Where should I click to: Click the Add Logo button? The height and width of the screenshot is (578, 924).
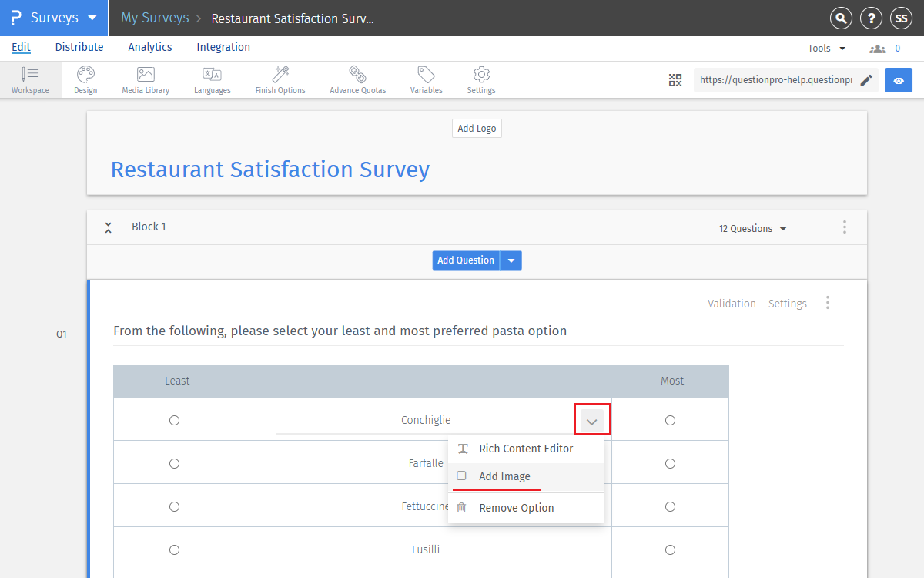476,128
